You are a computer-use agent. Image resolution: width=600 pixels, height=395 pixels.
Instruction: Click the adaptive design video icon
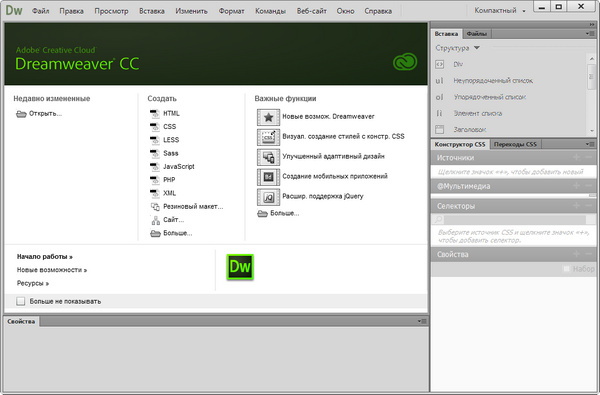pos(268,157)
